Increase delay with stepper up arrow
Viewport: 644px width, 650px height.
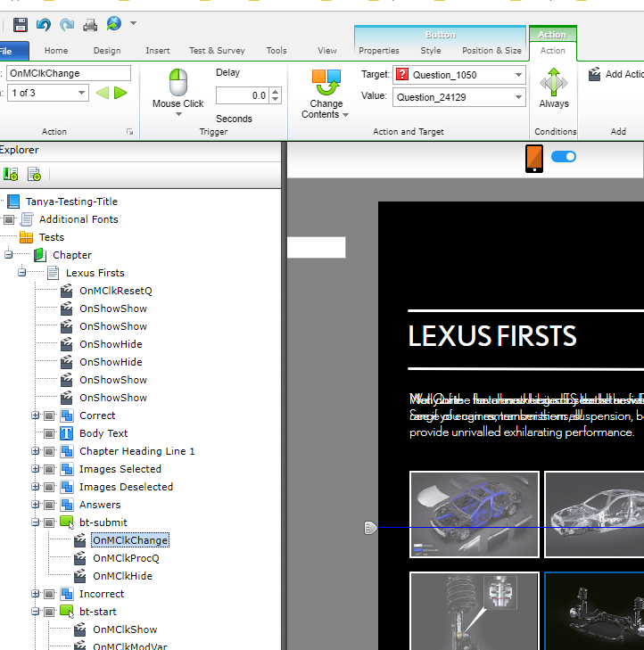point(276,92)
